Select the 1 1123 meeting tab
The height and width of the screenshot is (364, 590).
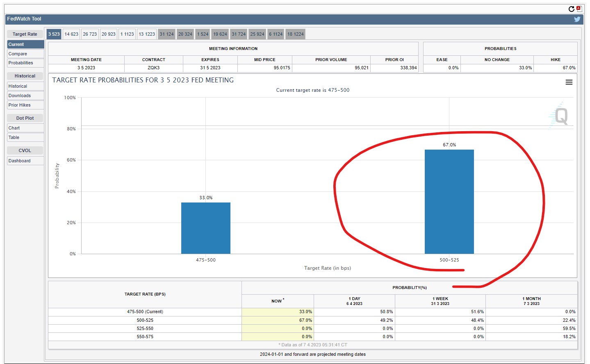tap(127, 34)
